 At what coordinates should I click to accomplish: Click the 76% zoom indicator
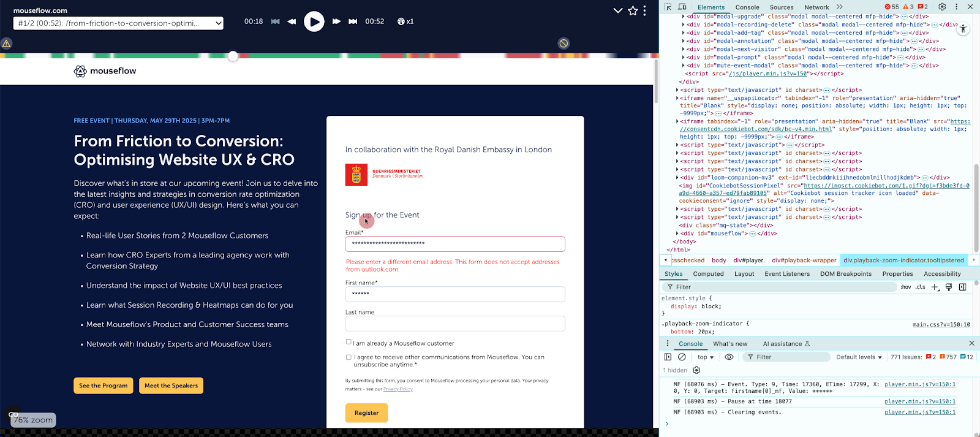pyautogui.click(x=34, y=420)
